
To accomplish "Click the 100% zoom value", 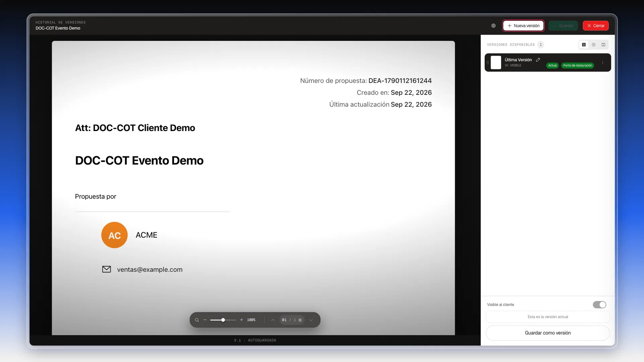I will tap(251, 320).
